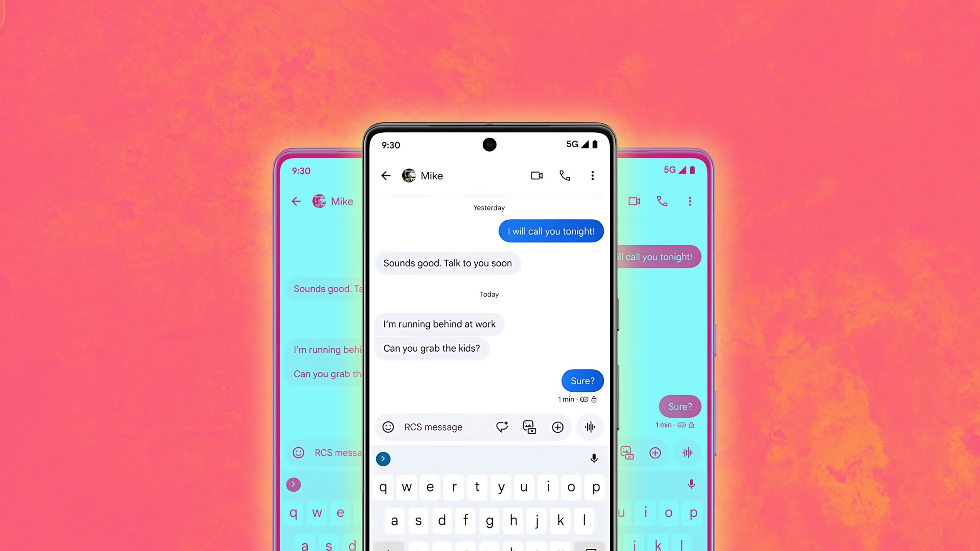The height and width of the screenshot is (551, 980).
Task: Tap the 'Can you grab the kids?' message
Action: [x=431, y=348]
